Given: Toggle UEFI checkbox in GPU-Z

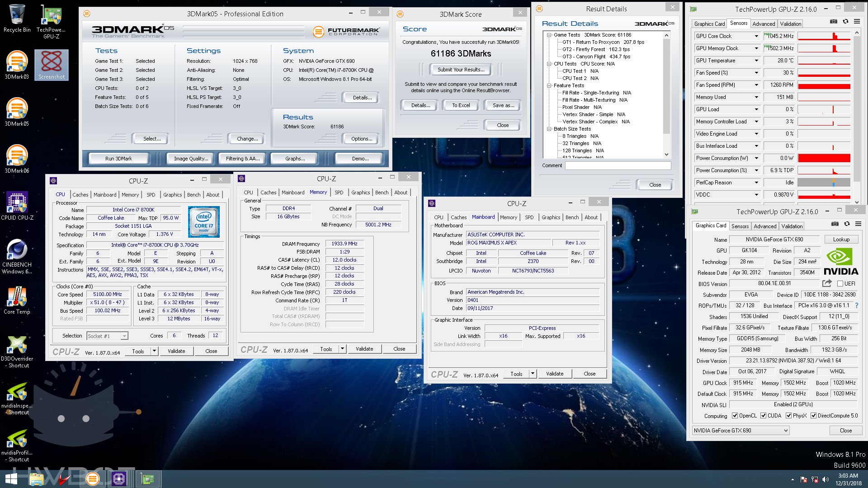Looking at the screenshot, I should click(x=840, y=284).
